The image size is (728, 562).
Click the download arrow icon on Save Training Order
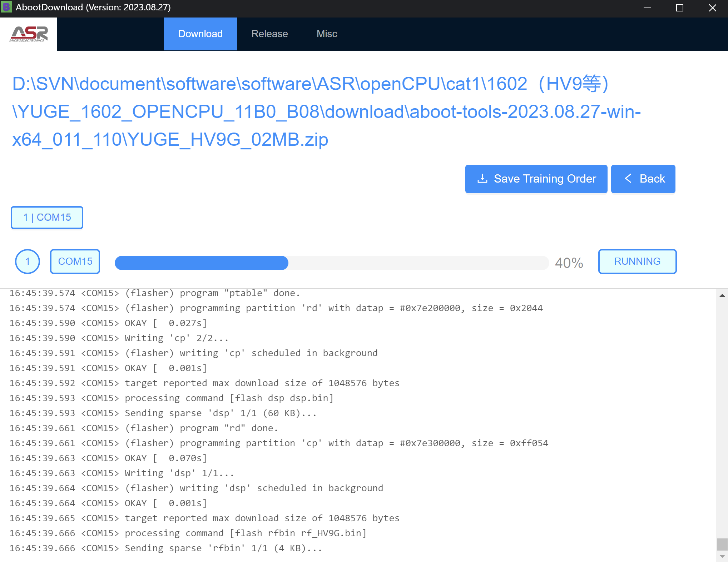pos(482,179)
